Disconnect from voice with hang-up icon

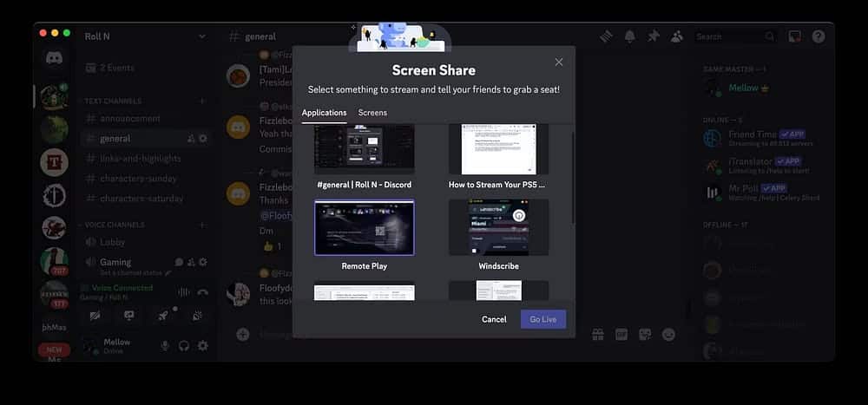tap(203, 292)
